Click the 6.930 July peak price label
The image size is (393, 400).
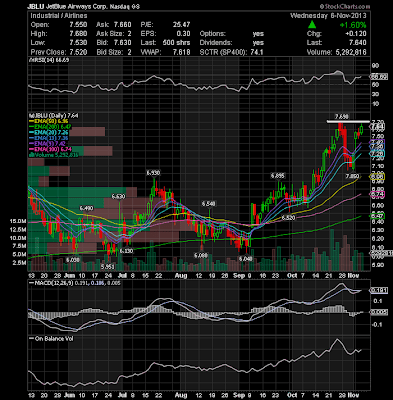tap(153, 173)
